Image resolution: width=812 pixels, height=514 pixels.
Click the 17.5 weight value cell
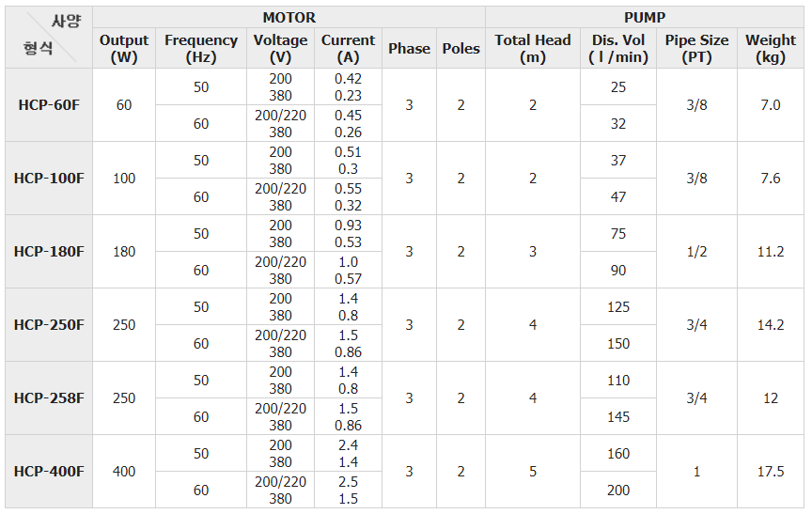(771, 472)
